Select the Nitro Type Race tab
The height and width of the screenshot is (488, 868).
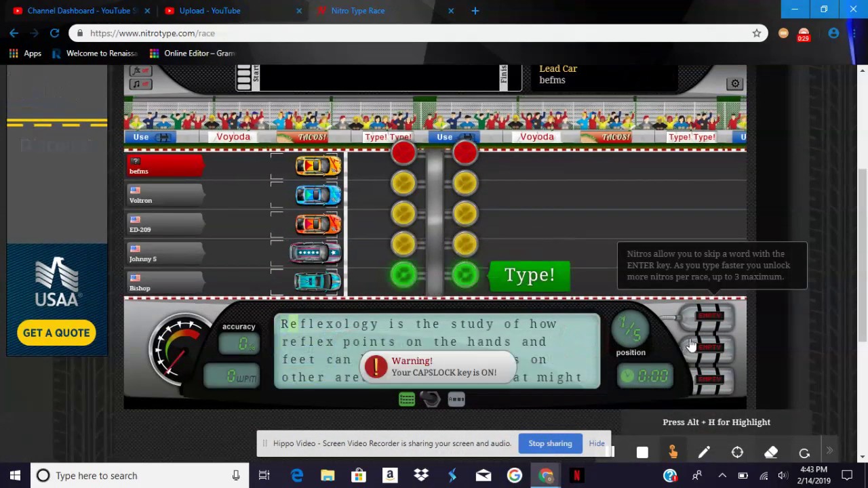click(x=383, y=11)
